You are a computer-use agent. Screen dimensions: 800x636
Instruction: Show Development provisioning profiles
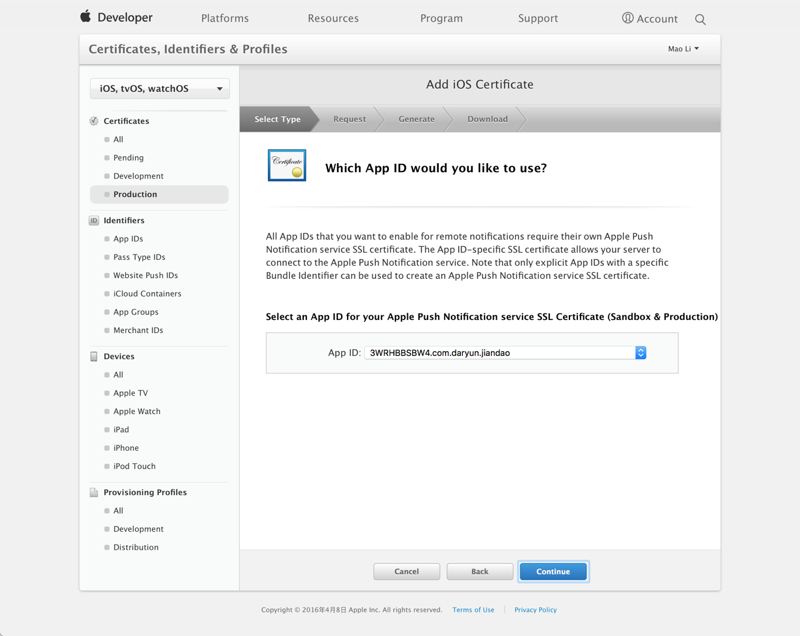point(138,529)
